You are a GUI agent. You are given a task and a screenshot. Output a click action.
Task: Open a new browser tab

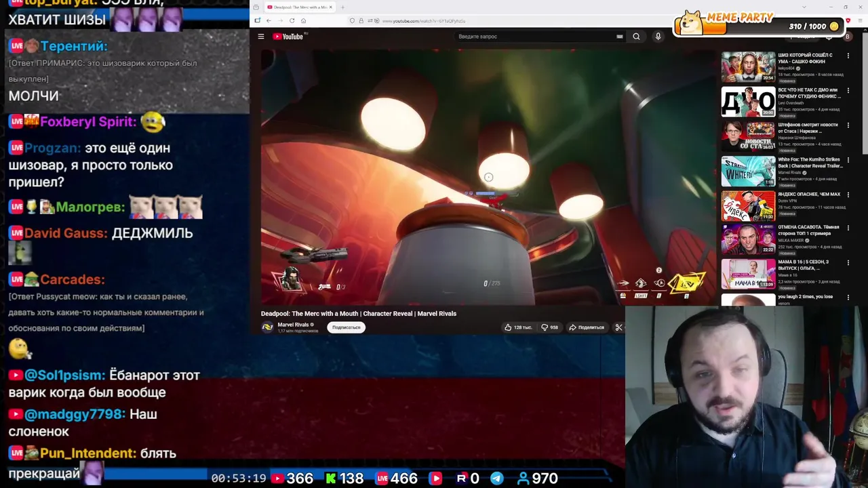click(342, 7)
